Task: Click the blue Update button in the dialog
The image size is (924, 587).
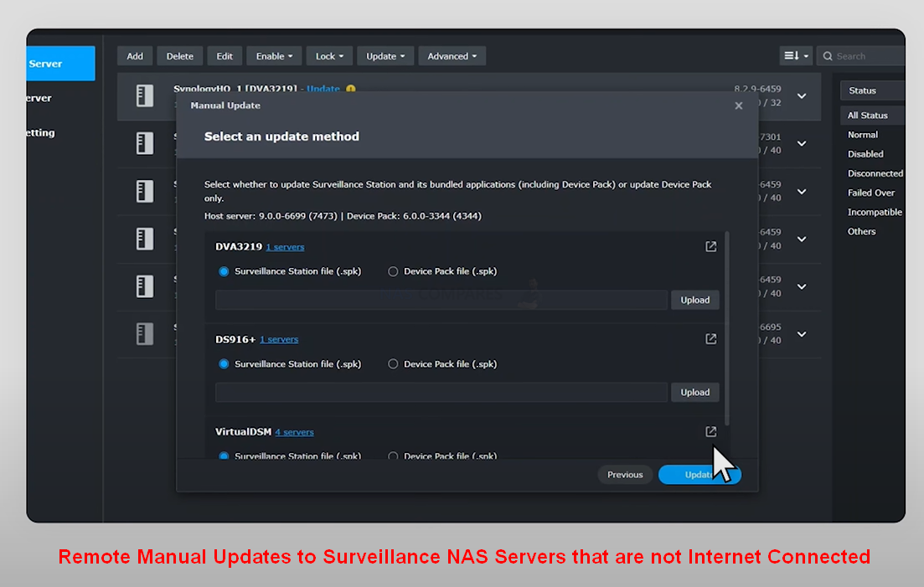Action: (699, 475)
